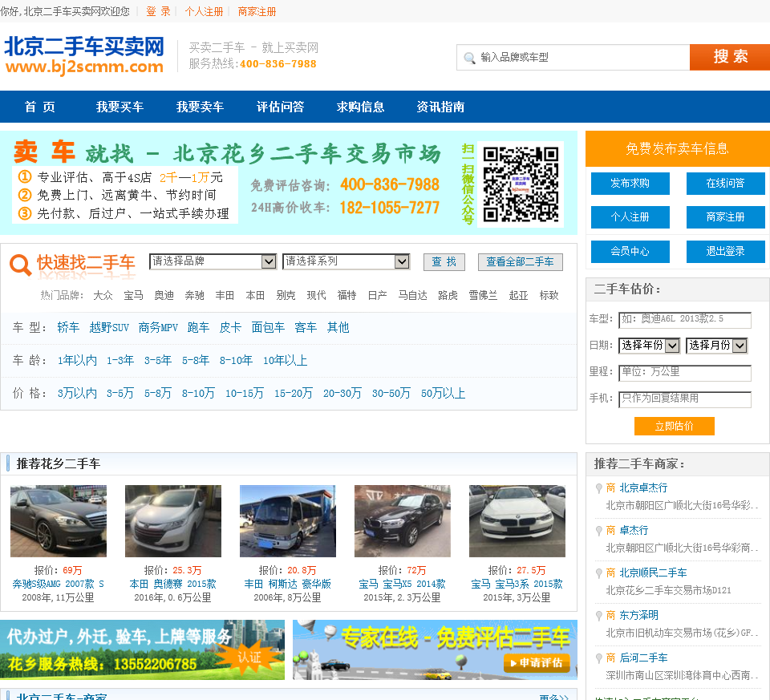Viewport: 770px width, 700px height.
Task: Open the 丰田 柯斯达 bus thumbnail
Action: [288, 521]
